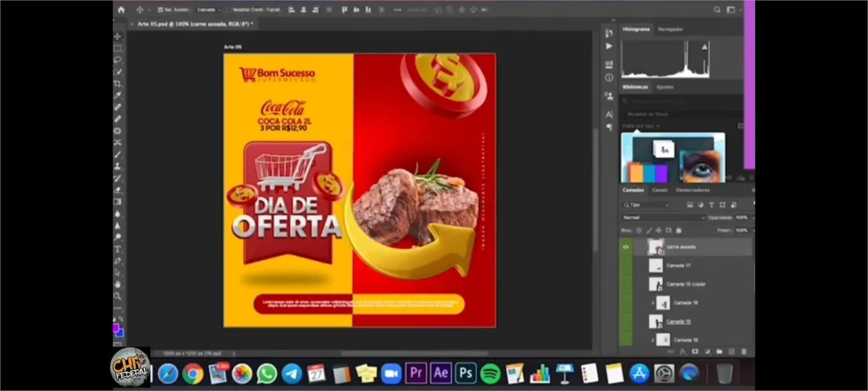
Task: Open Spotify from the Dock
Action: (490, 373)
